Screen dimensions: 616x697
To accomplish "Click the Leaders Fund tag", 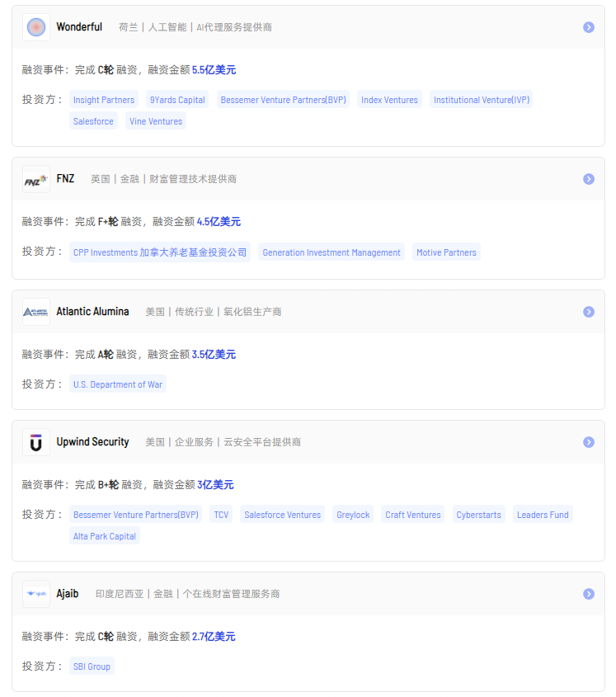I will click(543, 515).
